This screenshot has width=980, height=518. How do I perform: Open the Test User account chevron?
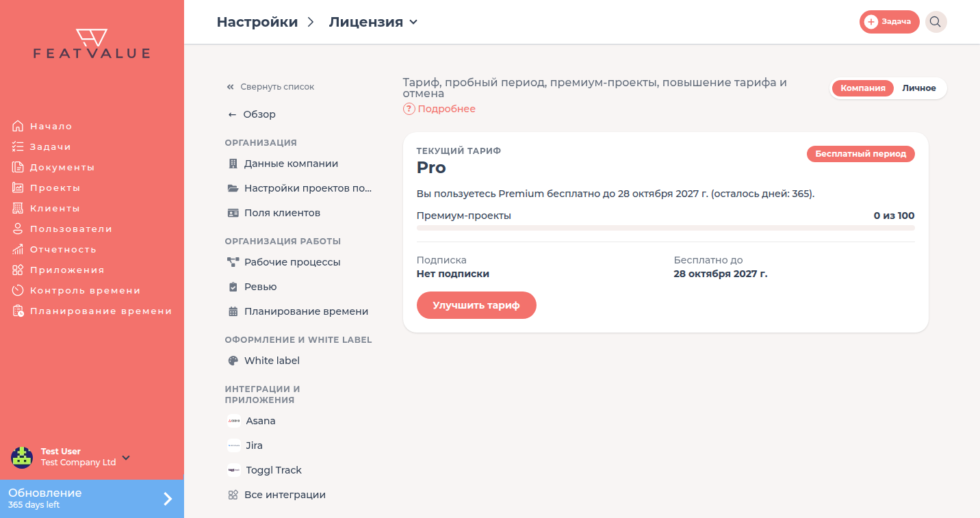[x=126, y=458]
